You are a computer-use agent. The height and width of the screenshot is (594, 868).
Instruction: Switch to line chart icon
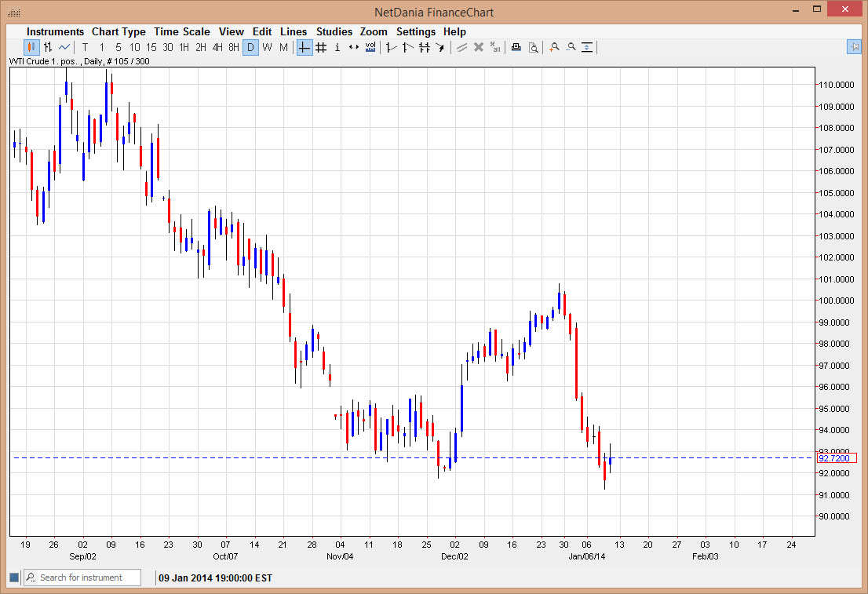tap(64, 47)
